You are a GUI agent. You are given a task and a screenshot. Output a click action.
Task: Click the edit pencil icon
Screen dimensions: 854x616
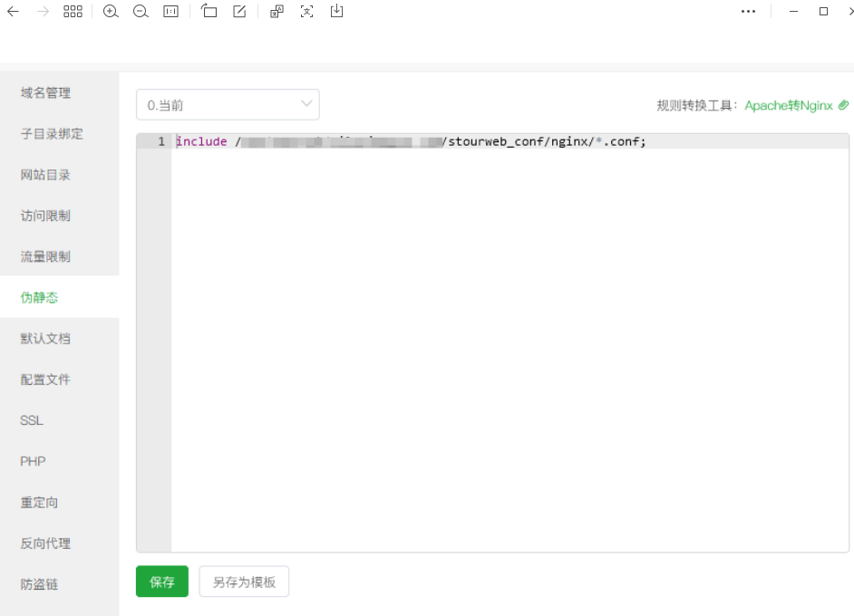239,12
